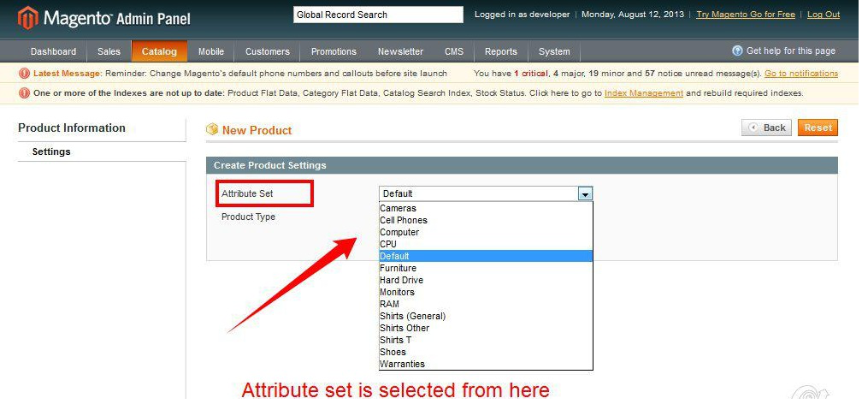868x404 pixels.
Task: Open the Sales menu
Action: pyautogui.click(x=109, y=51)
